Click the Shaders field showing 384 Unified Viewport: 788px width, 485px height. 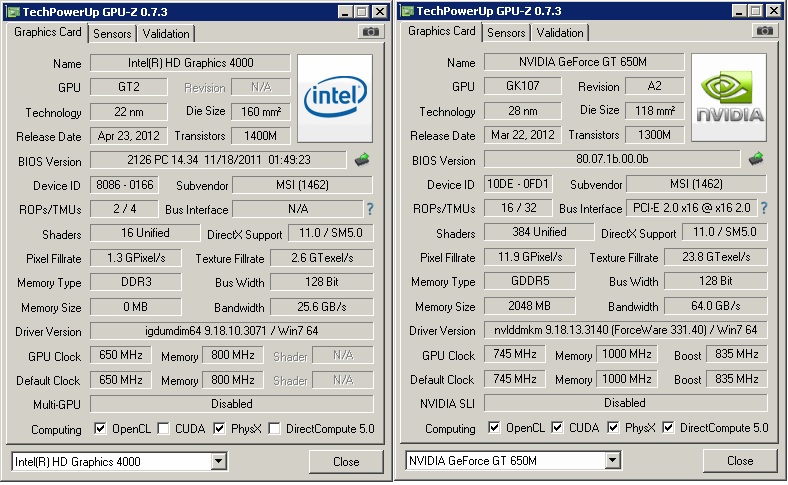pyautogui.click(x=539, y=232)
